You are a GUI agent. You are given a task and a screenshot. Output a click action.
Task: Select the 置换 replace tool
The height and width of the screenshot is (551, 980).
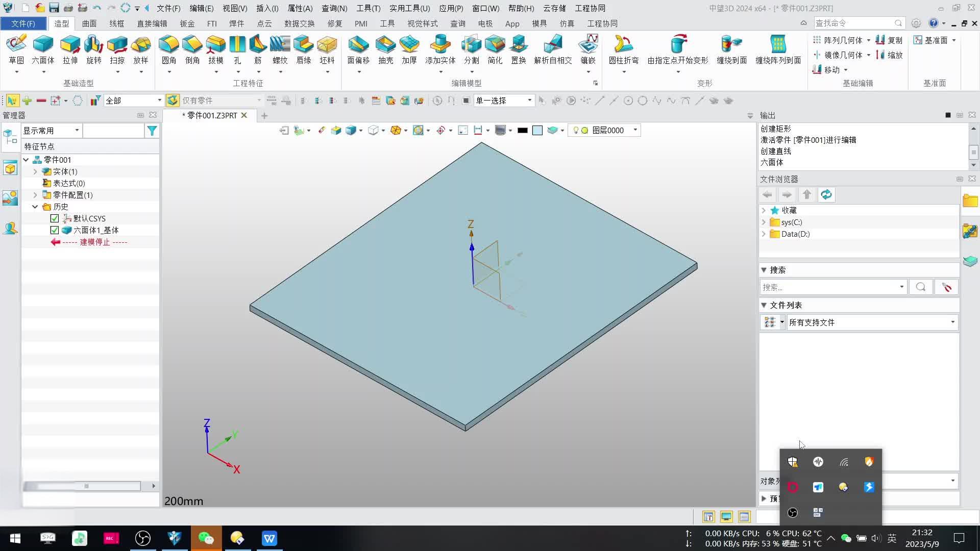click(x=518, y=50)
